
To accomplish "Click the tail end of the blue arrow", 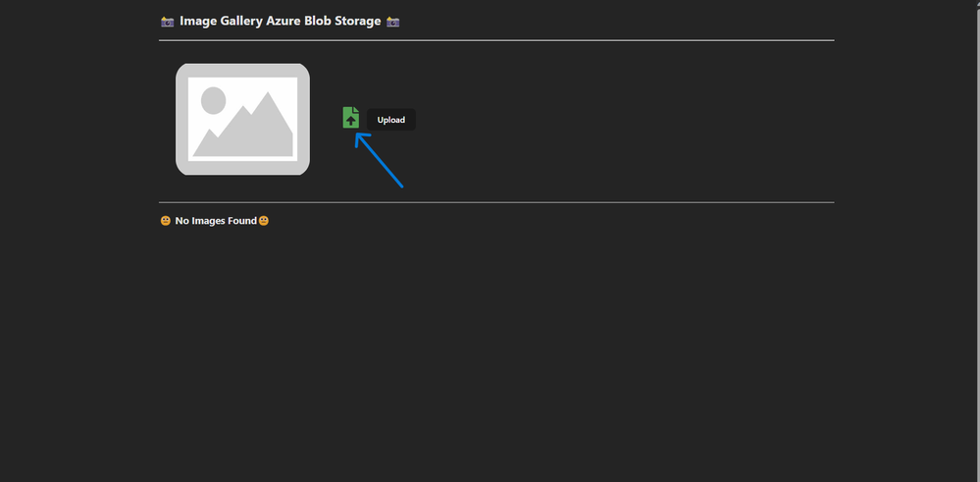I will pos(401,185).
